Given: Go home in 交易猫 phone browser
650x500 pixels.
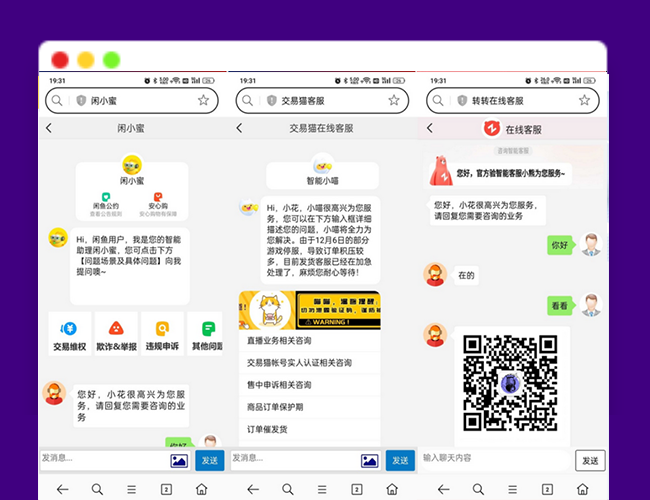Looking at the screenshot, I should pyautogui.click(x=392, y=489).
